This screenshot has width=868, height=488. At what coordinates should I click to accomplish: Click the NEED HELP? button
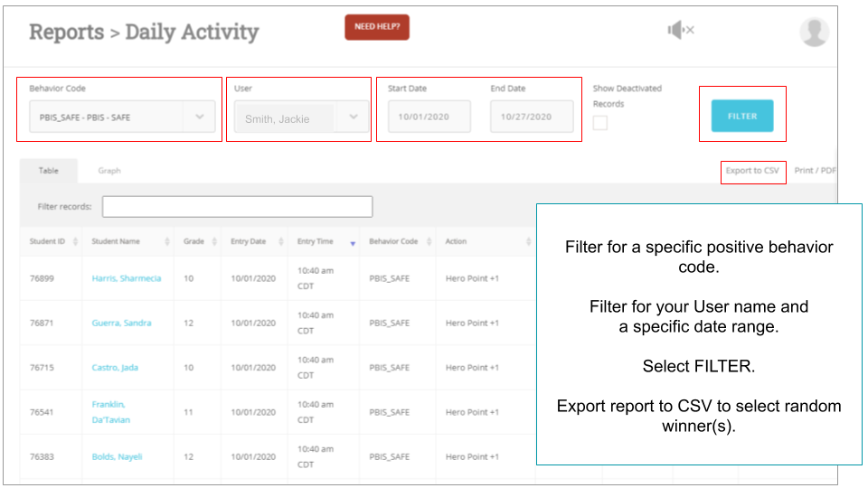point(377,27)
